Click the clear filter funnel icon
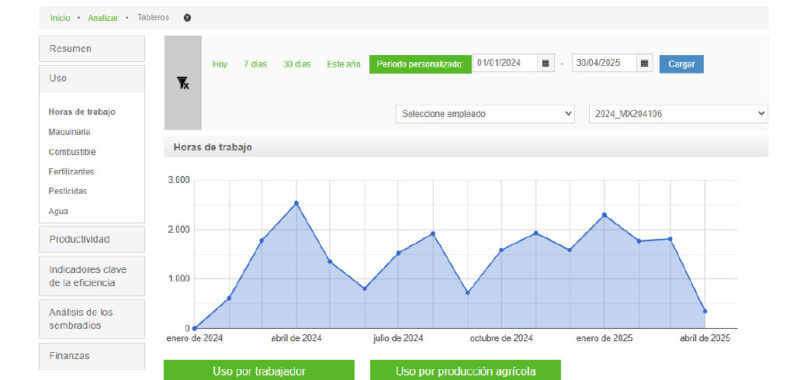800x380 pixels. point(183,83)
